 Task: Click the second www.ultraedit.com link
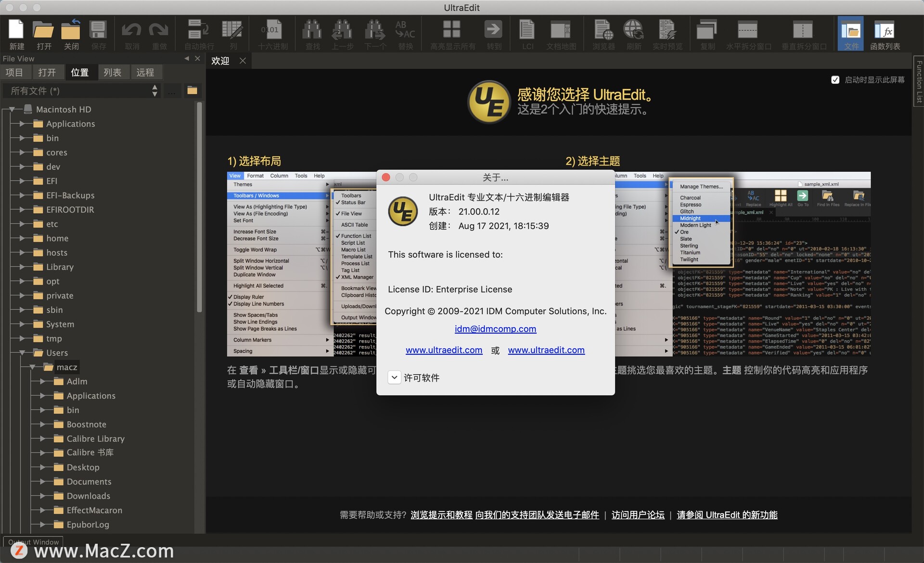(546, 350)
